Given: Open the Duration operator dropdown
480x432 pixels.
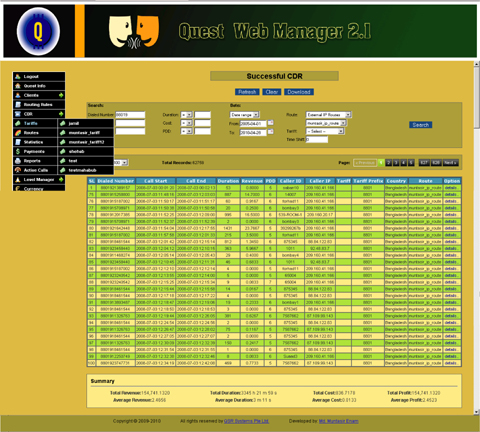Looking at the screenshot, I should click(x=187, y=115).
